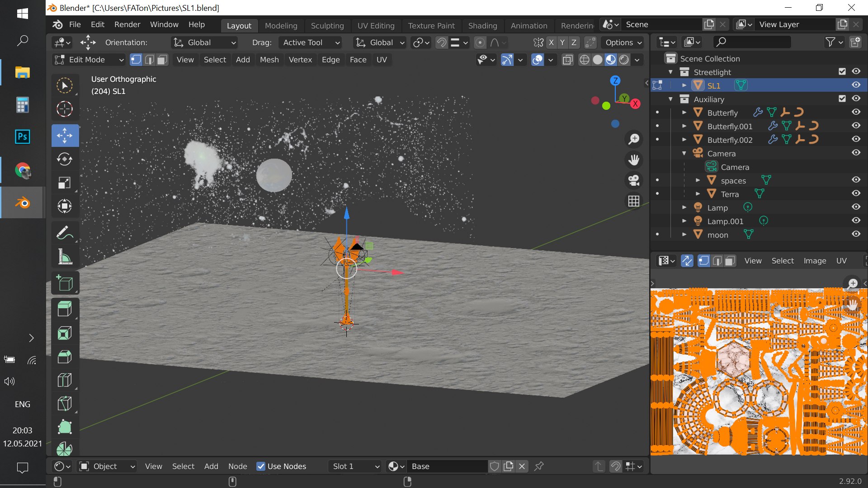Screen dimensions: 868x488
Task: Toggle X-ray display in viewport header
Action: coord(568,60)
